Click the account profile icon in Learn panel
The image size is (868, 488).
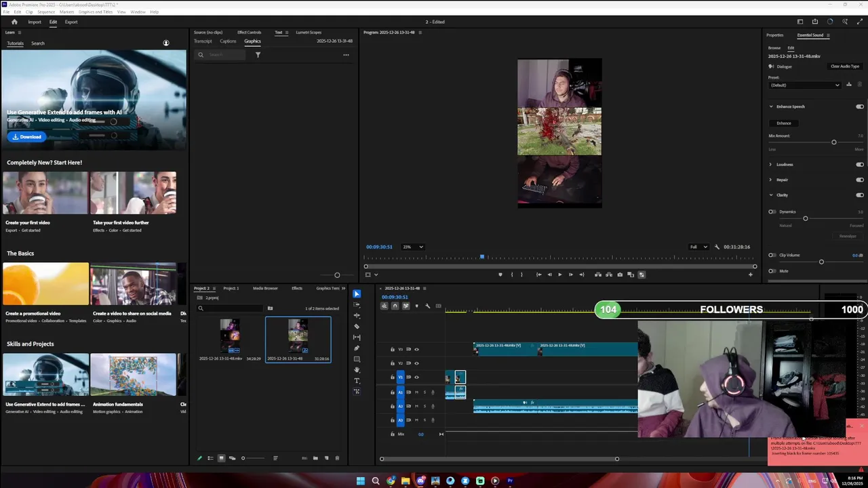(x=166, y=43)
